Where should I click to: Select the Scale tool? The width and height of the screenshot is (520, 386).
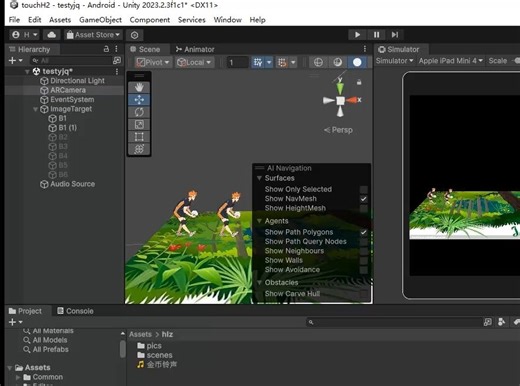pos(139,124)
